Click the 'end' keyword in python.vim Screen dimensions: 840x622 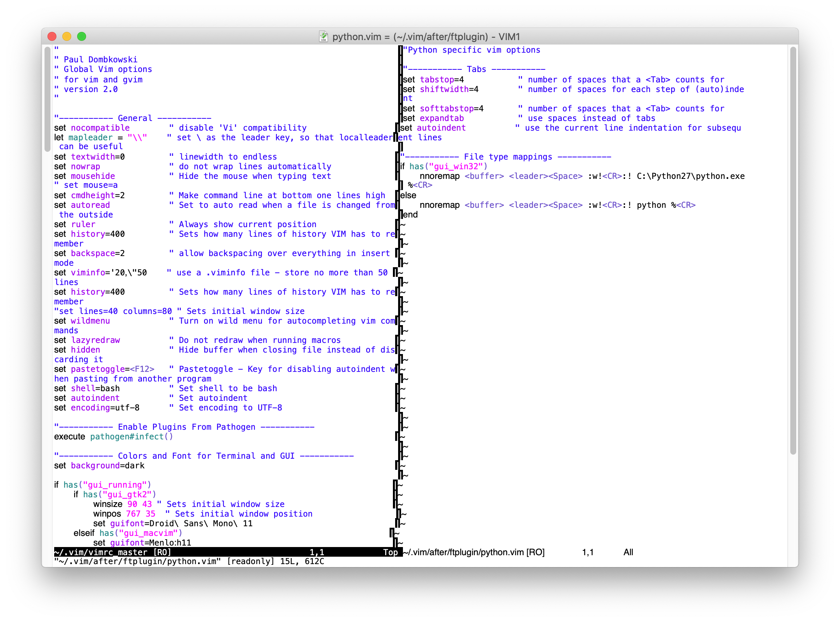pos(411,215)
